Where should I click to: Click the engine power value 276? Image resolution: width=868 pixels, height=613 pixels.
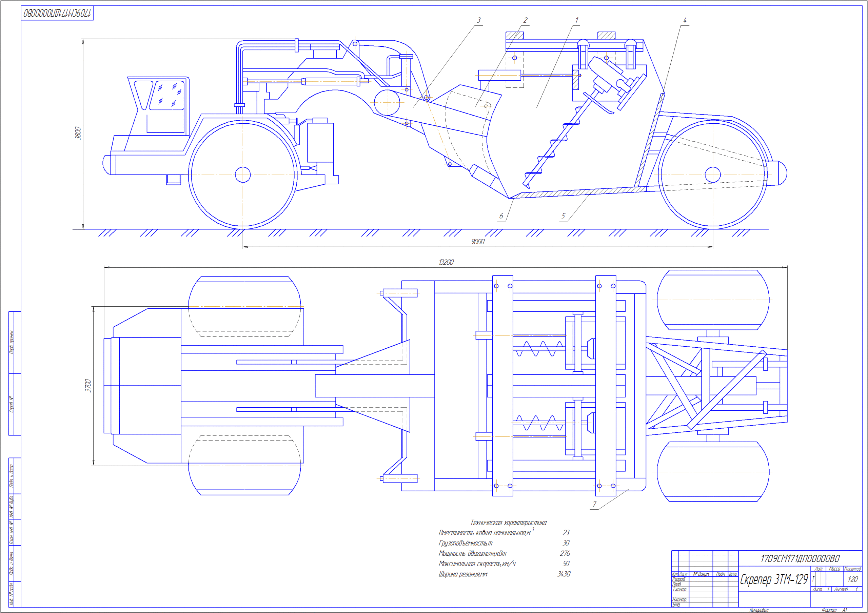[x=565, y=553]
